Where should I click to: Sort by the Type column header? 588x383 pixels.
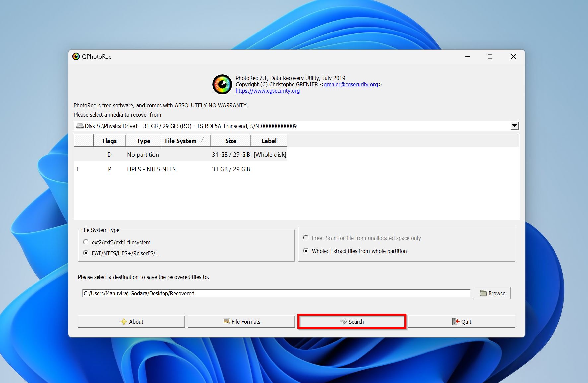point(143,141)
